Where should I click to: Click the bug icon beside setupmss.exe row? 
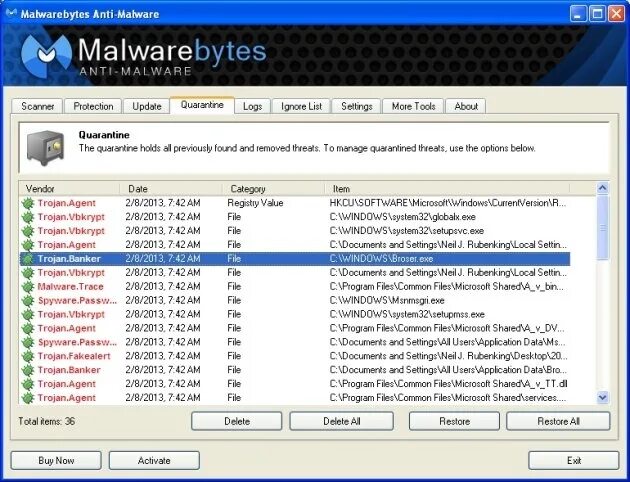point(28,315)
